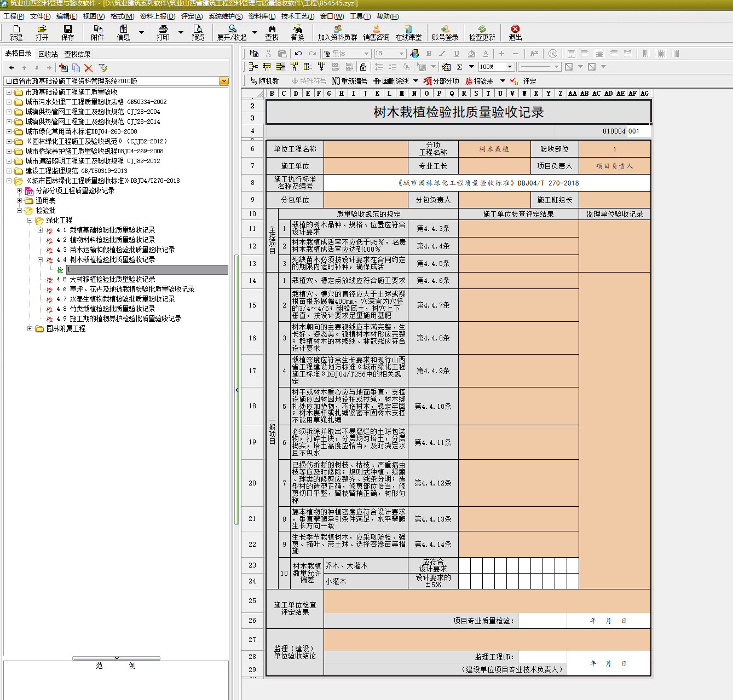Select tree item 4.1 栽植基础检验批质量验收记录
This screenshot has height=700, width=733.
(x=106, y=230)
